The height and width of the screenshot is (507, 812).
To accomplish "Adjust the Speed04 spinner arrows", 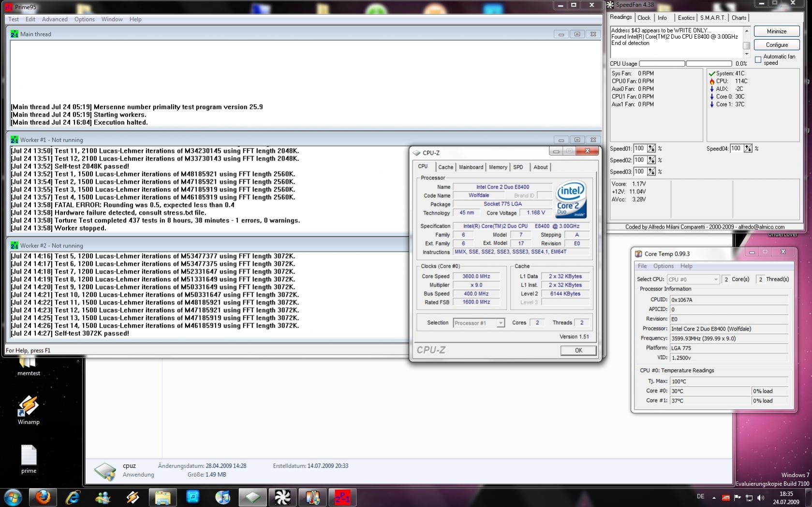I will (748, 148).
